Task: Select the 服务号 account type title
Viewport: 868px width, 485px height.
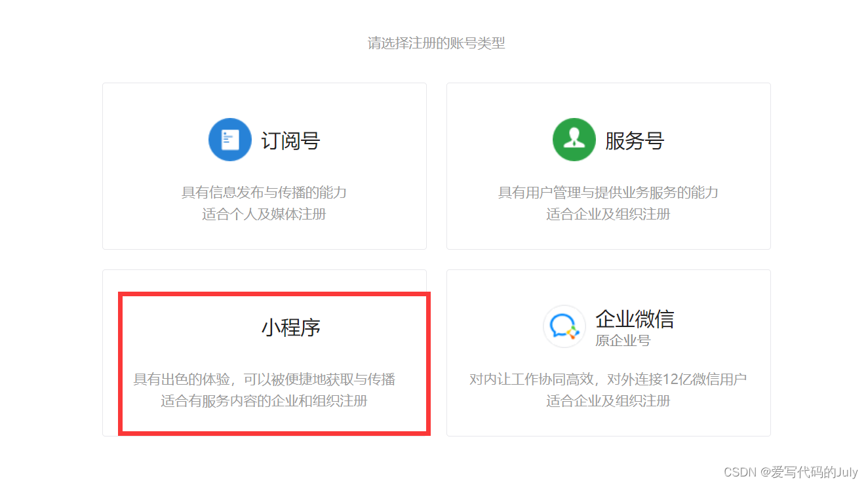Action: coord(635,140)
